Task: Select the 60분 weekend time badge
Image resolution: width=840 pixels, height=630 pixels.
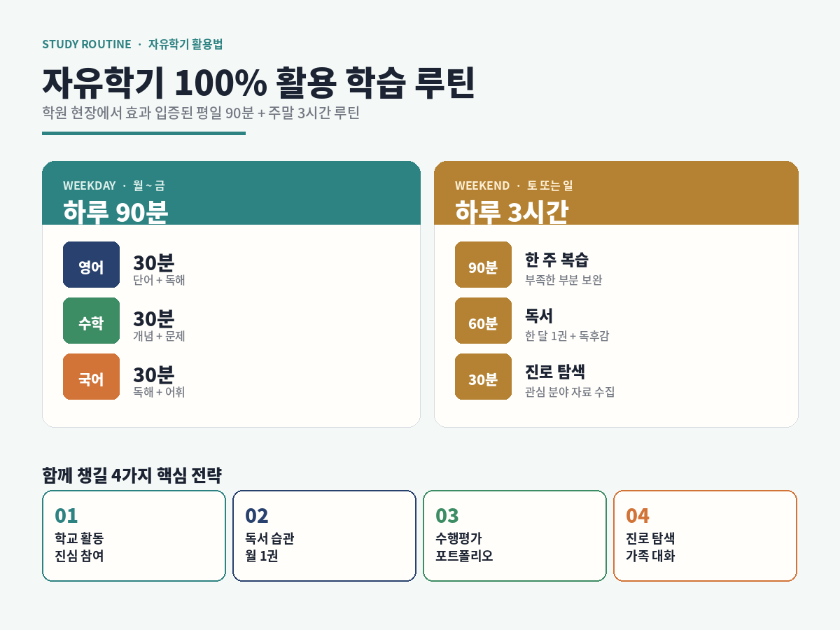Action: click(483, 321)
